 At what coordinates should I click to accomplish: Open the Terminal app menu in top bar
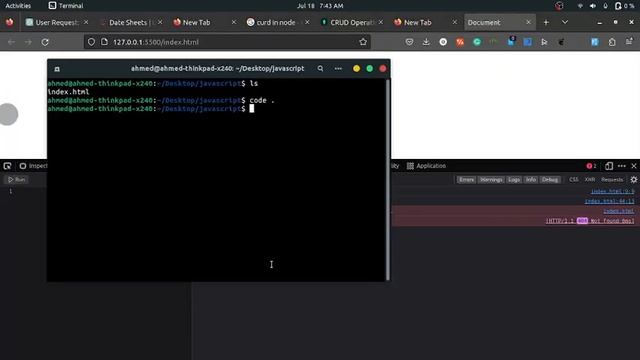[66, 6]
